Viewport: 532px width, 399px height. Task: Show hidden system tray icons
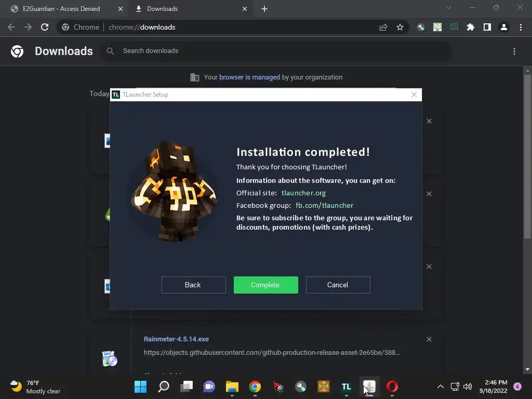click(x=441, y=387)
